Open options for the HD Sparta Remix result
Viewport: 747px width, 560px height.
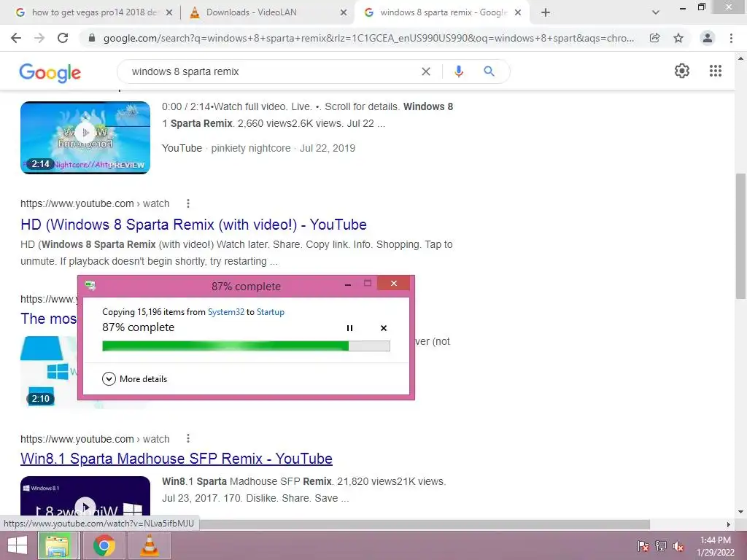pos(188,203)
